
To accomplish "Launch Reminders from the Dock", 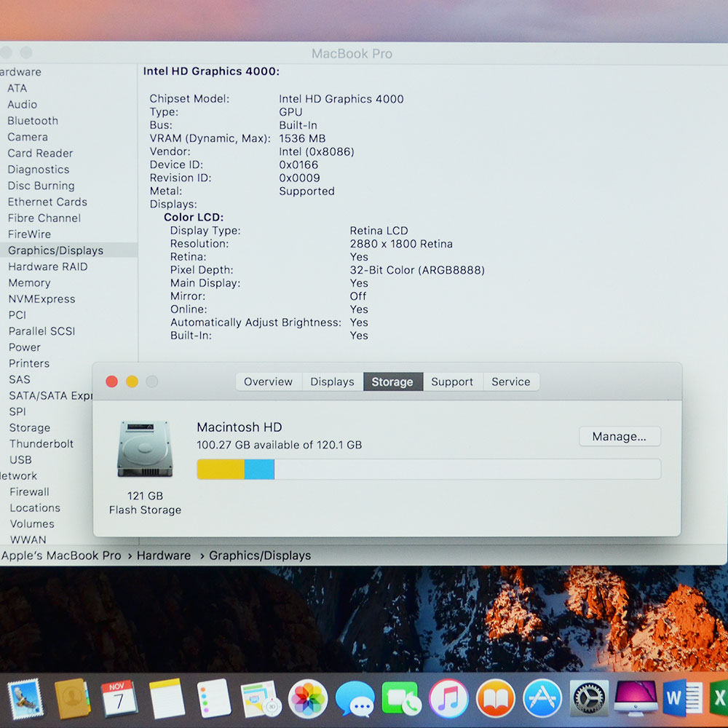I will [x=213, y=698].
